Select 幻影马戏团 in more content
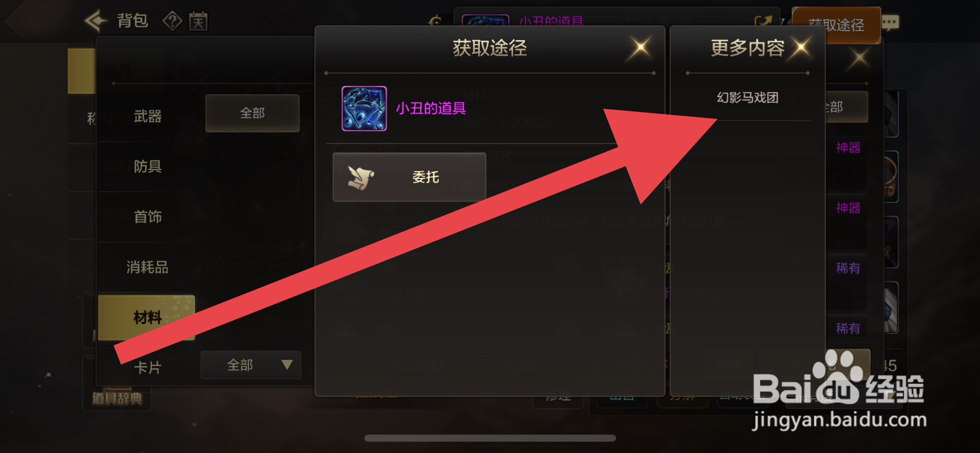This screenshot has height=453, width=980. coord(748,98)
